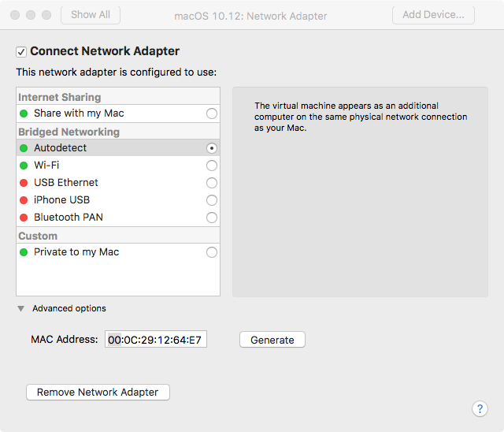This screenshot has width=504, height=432.
Task: Select the Share with my Mac radio button
Action: [212, 114]
